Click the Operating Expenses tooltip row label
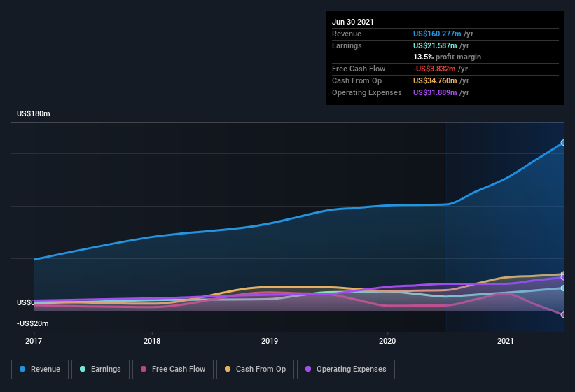The height and width of the screenshot is (392, 575). point(367,92)
